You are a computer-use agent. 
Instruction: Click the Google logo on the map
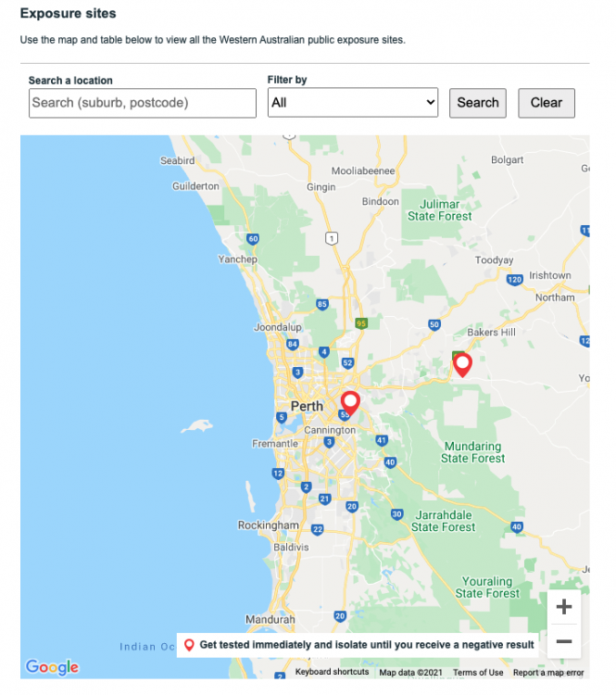(52, 667)
